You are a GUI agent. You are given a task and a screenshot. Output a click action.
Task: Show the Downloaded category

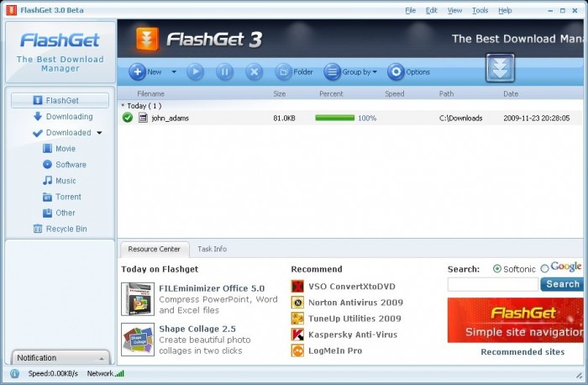click(x=62, y=133)
